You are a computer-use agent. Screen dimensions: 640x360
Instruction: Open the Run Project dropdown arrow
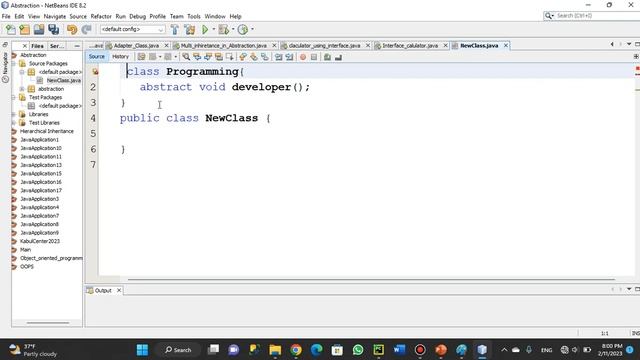213,29
